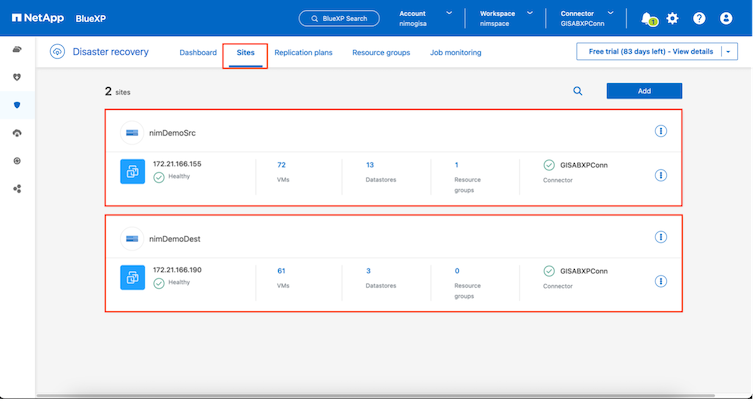Open the notifications bell icon
The height and width of the screenshot is (401, 755).
(646, 18)
